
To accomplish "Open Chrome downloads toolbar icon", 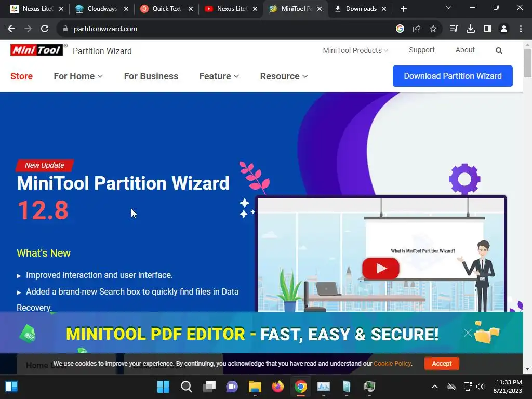I will (471, 29).
